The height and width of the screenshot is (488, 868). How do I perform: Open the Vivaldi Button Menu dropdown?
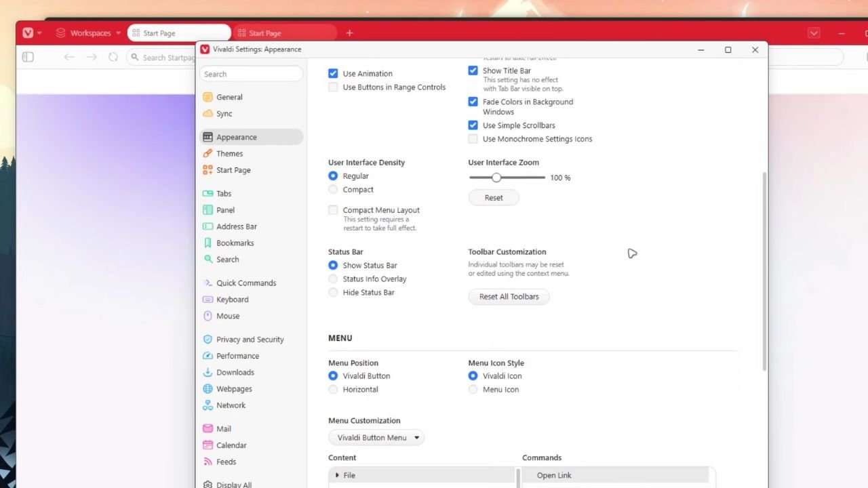click(376, 437)
